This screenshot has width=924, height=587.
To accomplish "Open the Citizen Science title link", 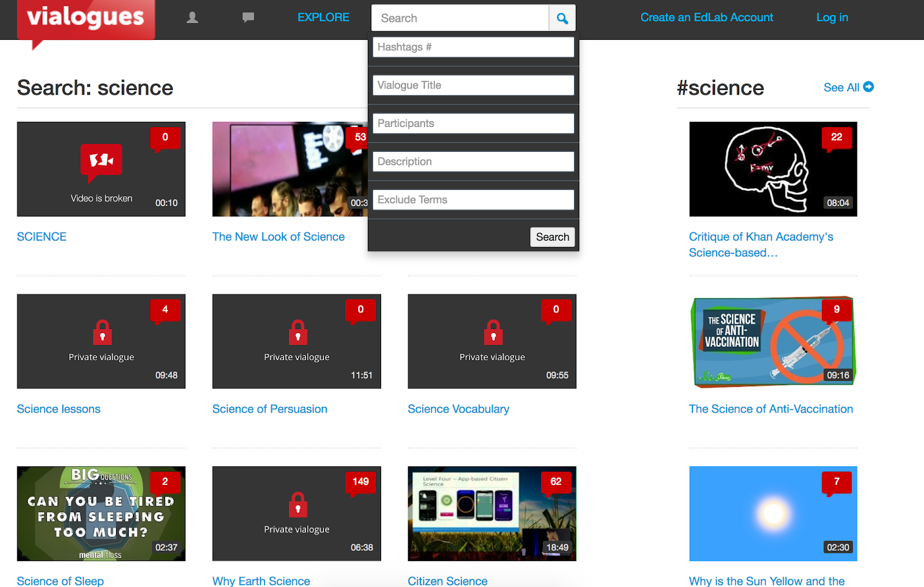I will (448, 581).
